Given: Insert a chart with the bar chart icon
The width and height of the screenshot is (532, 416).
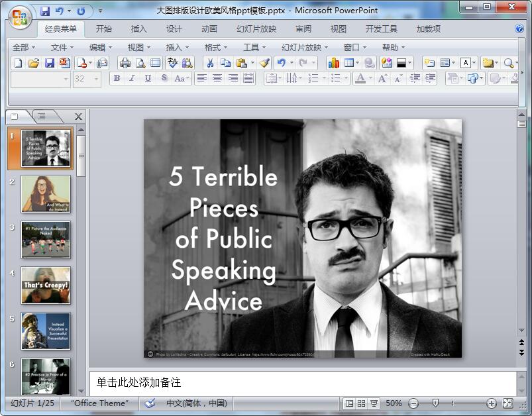Looking at the screenshot, I should click(x=333, y=63).
